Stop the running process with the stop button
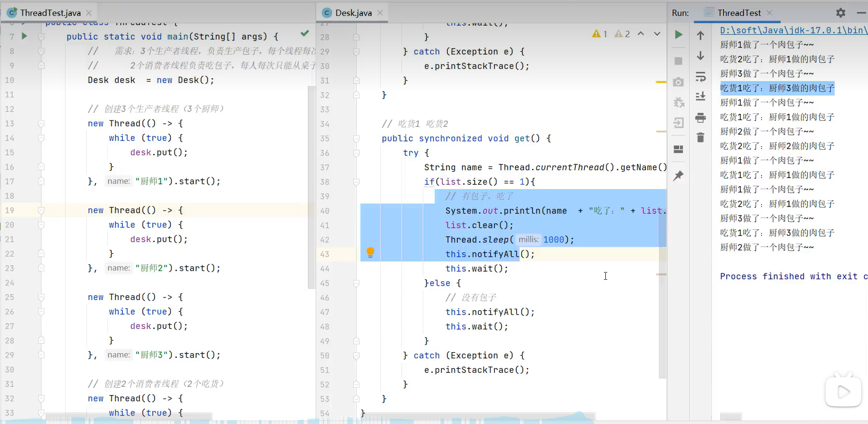The width and height of the screenshot is (868, 424). [x=678, y=61]
